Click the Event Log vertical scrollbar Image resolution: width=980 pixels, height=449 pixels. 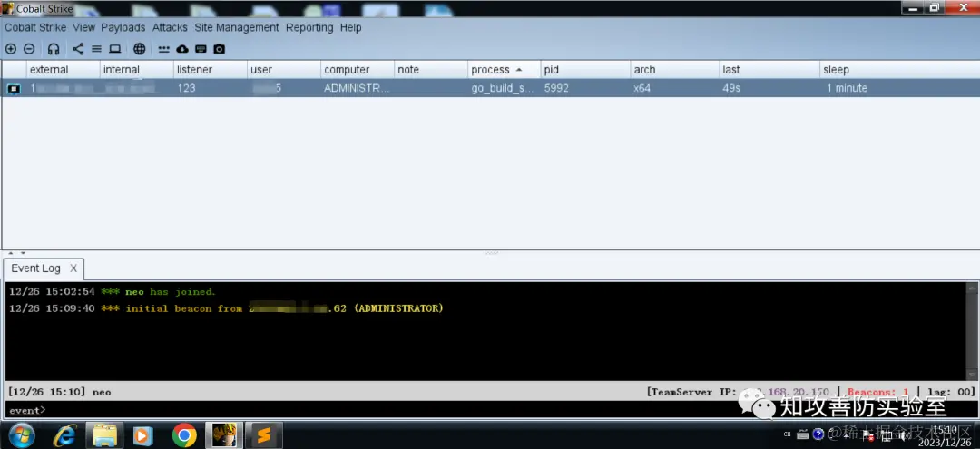point(971,331)
